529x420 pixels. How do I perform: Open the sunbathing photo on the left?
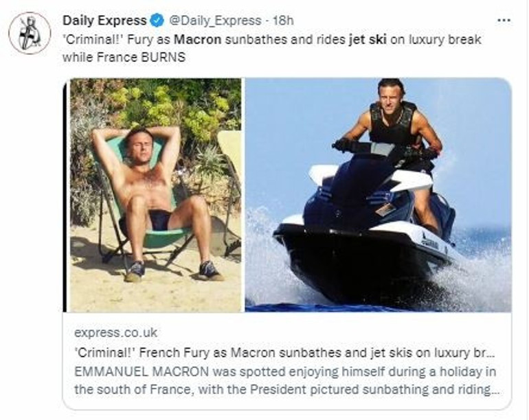point(155,195)
